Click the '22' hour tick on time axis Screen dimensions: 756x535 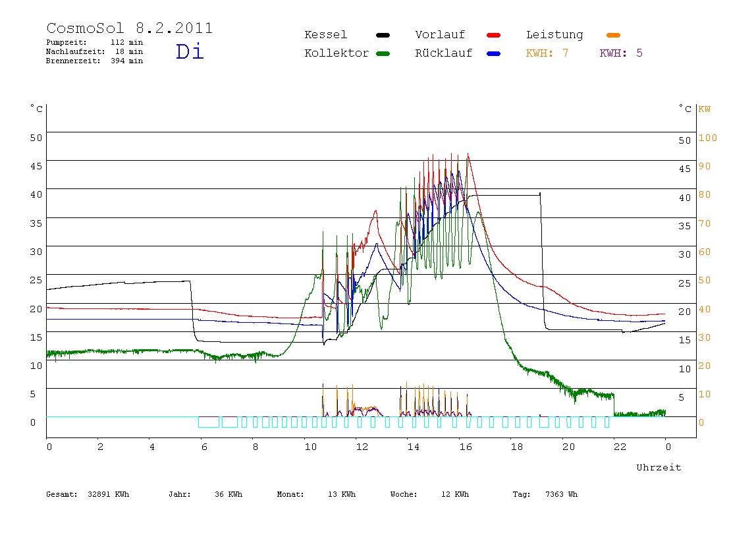(620, 447)
